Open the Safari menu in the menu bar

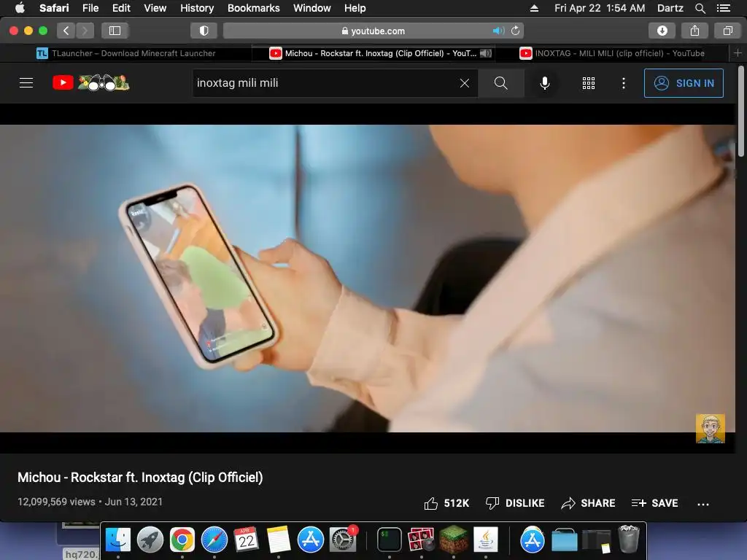click(x=54, y=8)
